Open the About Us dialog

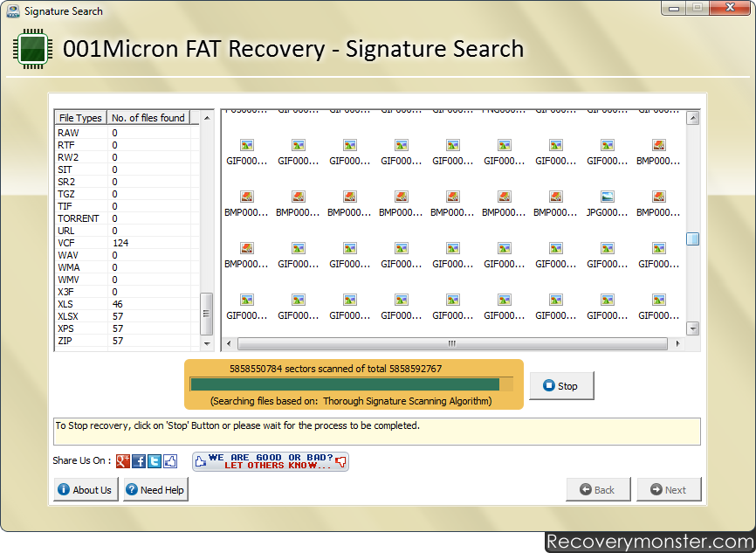(86, 490)
